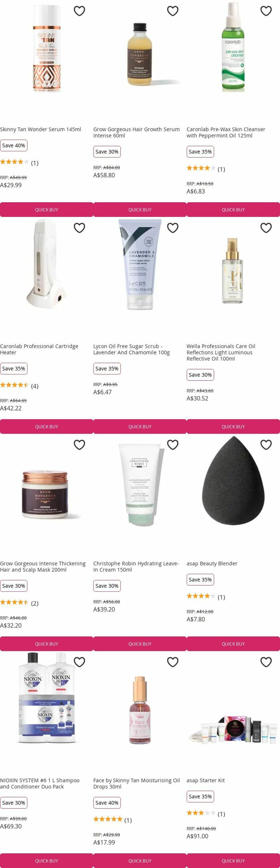The height and width of the screenshot is (868, 280).
Task: Quick buy Skinny Tan Wonder Serum
Action: pyautogui.click(x=47, y=209)
